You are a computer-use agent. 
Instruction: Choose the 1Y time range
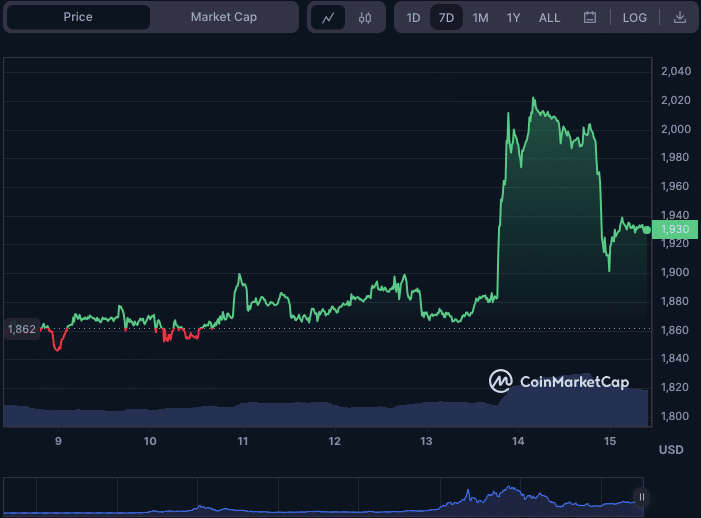point(513,17)
